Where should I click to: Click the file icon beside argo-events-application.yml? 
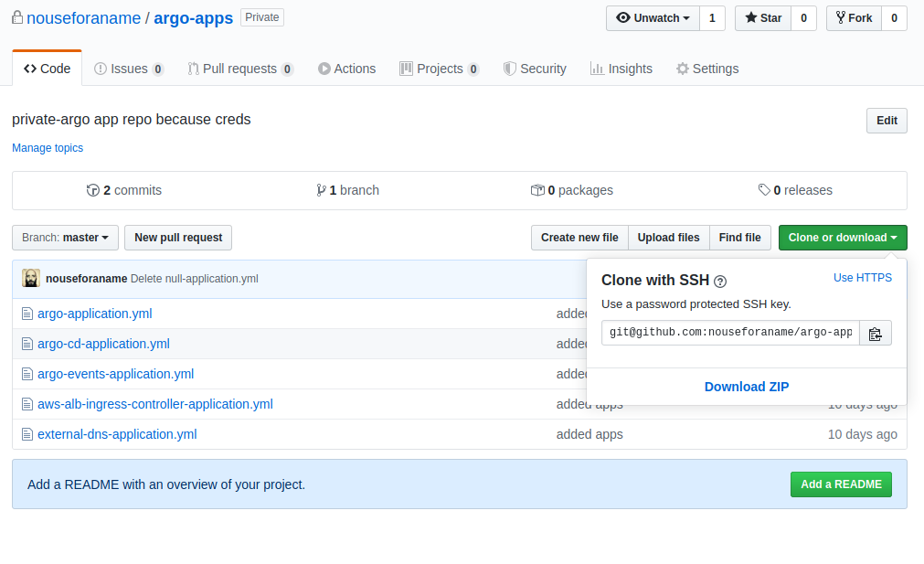[27, 374]
